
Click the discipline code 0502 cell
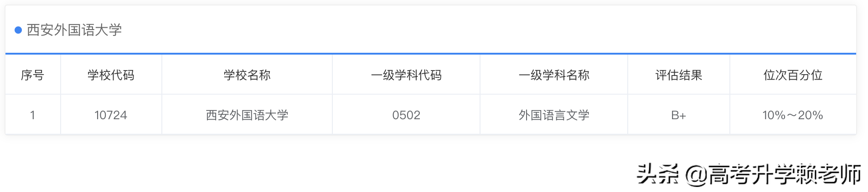click(x=406, y=115)
